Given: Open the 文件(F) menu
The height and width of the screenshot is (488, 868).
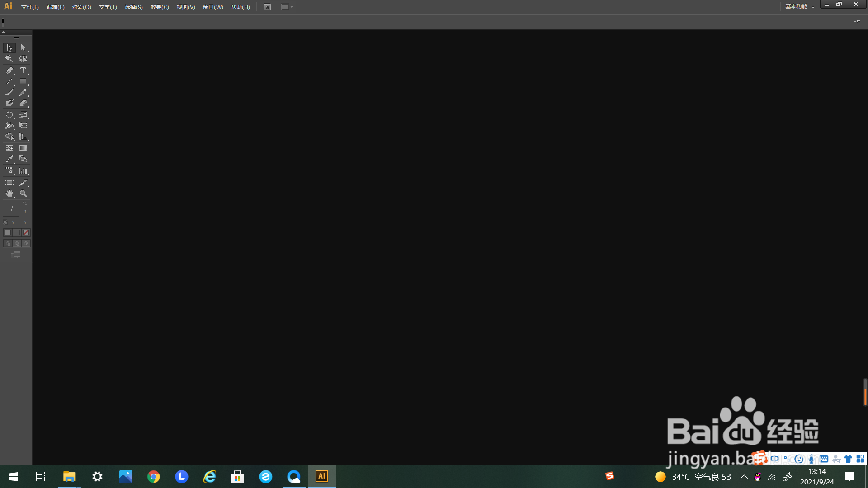Looking at the screenshot, I should coord(30,7).
